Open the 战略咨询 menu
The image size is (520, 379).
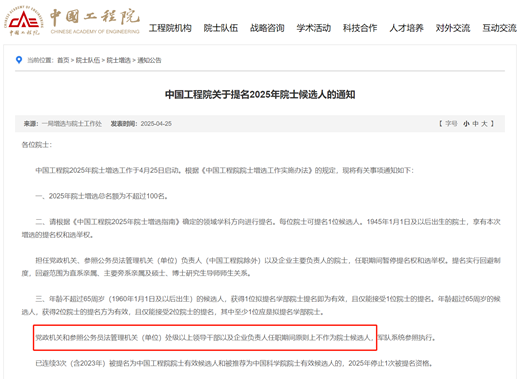(267, 28)
